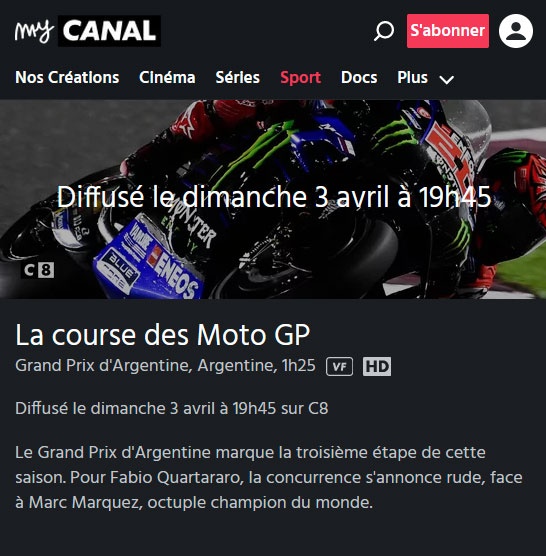Go to the Séries section
This screenshot has height=556, width=546.
[x=238, y=77]
